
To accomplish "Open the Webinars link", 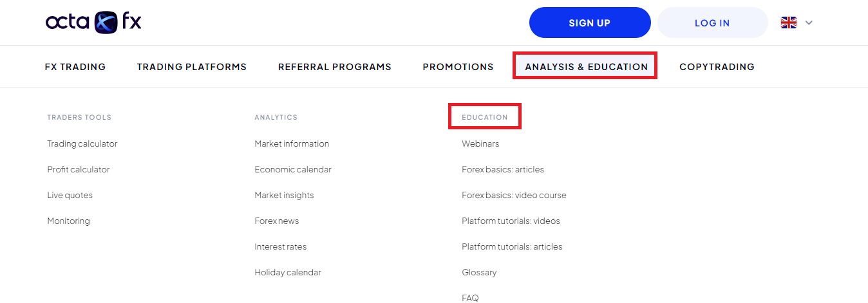I will click(x=480, y=144).
